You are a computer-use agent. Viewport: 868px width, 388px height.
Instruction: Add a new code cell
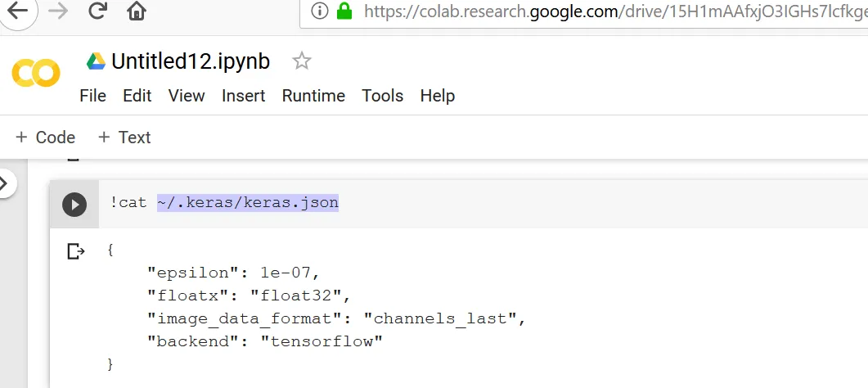tap(46, 138)
